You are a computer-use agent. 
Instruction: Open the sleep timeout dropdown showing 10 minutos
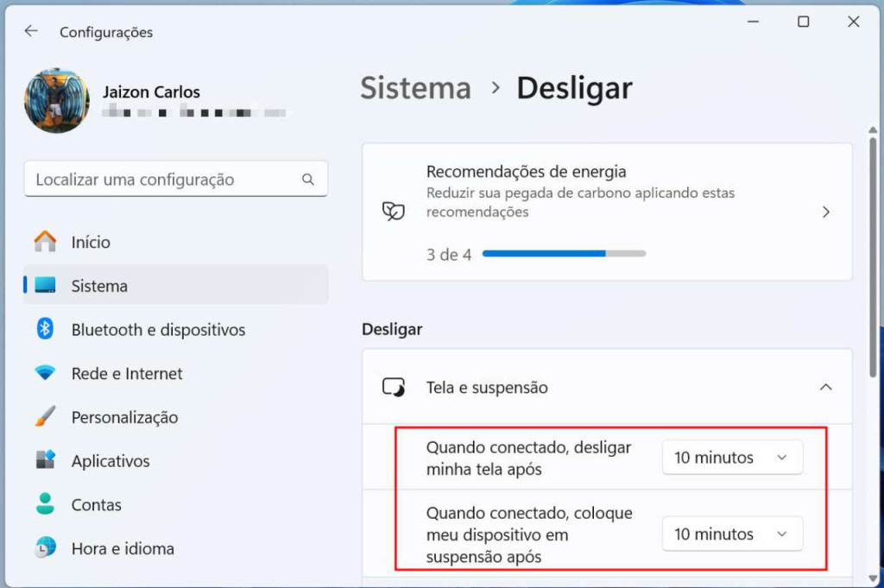[x=732, y=534]
